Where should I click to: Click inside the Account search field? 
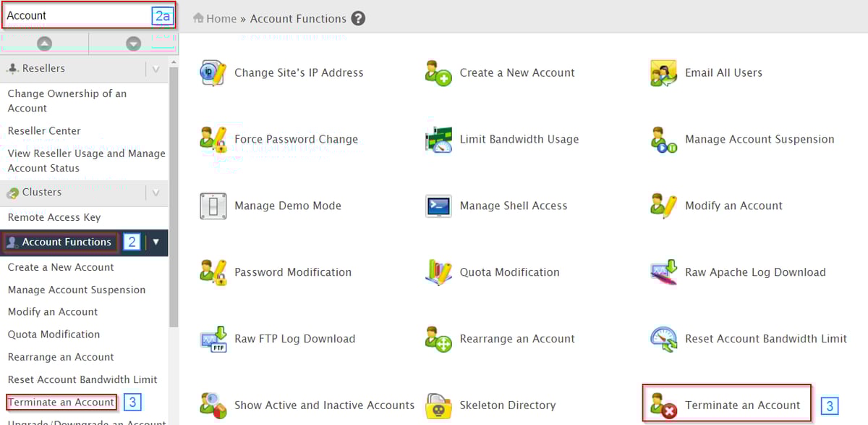tap(72, 14)
